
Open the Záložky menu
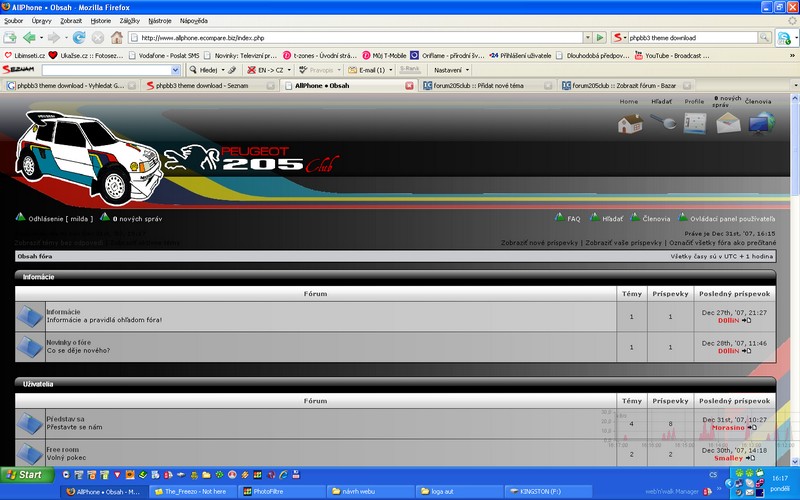click(130, 20)
